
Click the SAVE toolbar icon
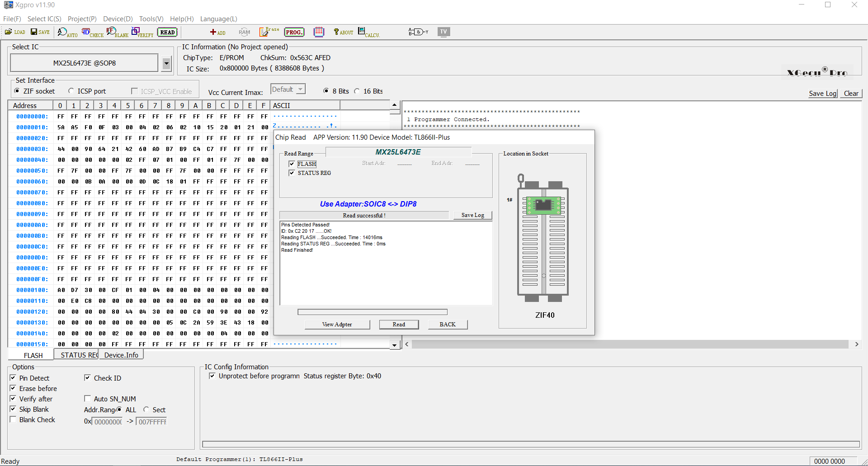40,32
